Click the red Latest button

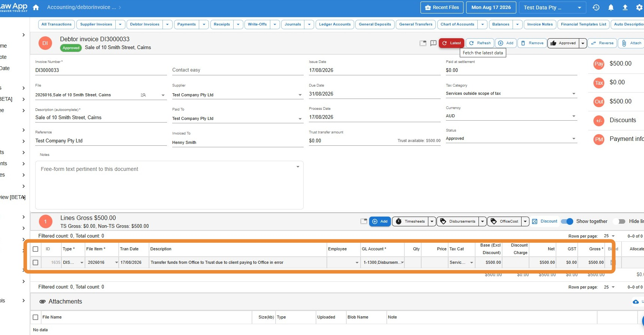(x=452, y=43)
